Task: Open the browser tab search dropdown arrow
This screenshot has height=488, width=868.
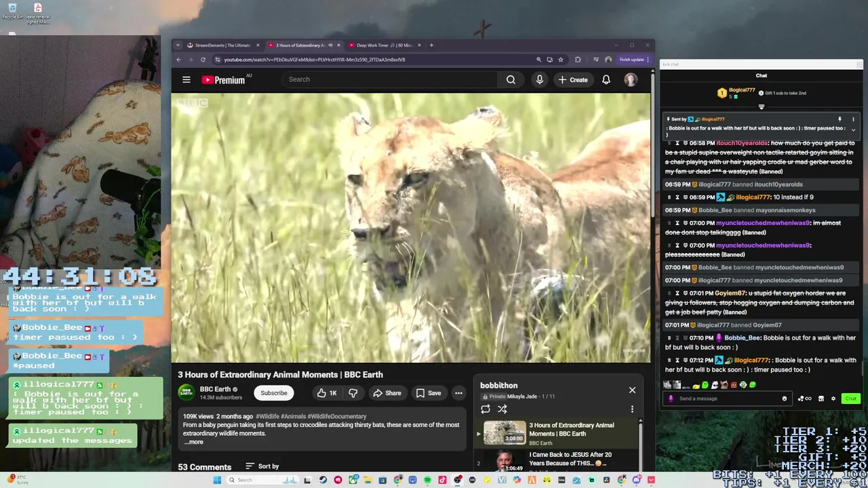Action: coord(178,45)
